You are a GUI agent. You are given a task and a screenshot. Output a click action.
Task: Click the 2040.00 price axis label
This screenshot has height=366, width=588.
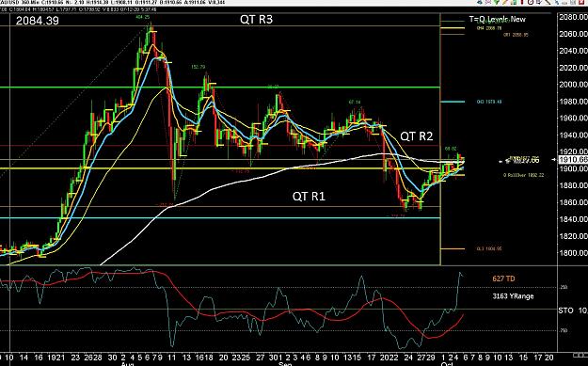[573, 51]
